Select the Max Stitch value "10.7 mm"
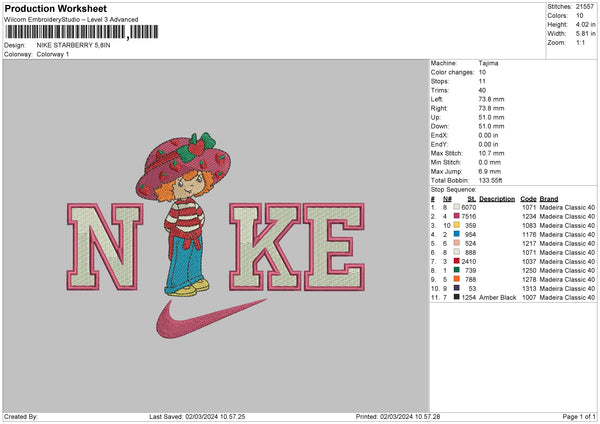 tap(491, 153)
